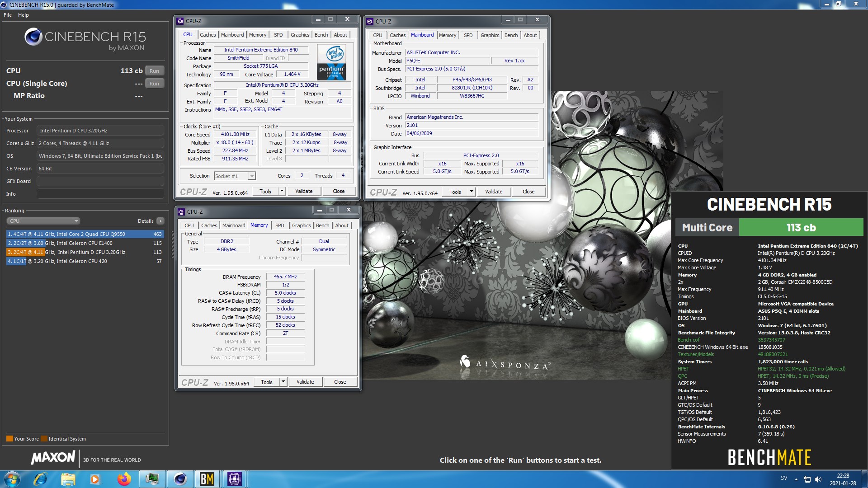Screen dimensions: 868x488
Task: Run the CPU multi-core test
Action: pyautogui.click(x=154, y=71)
